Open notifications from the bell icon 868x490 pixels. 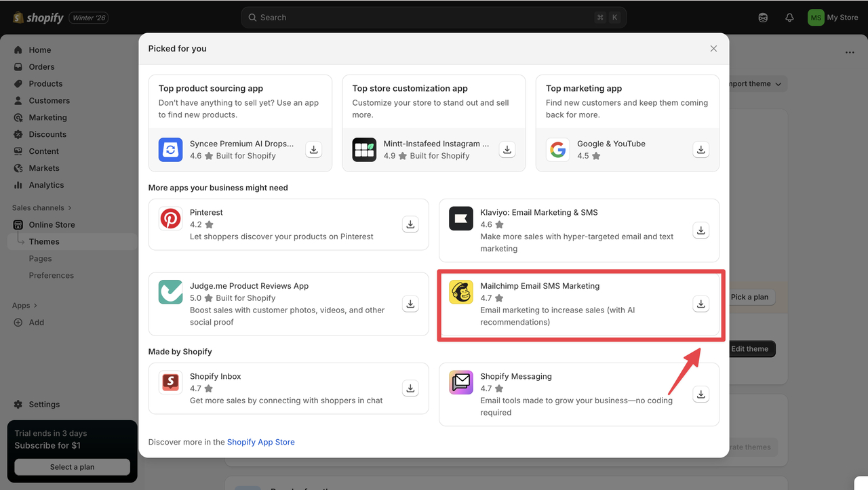click(789, 17)
